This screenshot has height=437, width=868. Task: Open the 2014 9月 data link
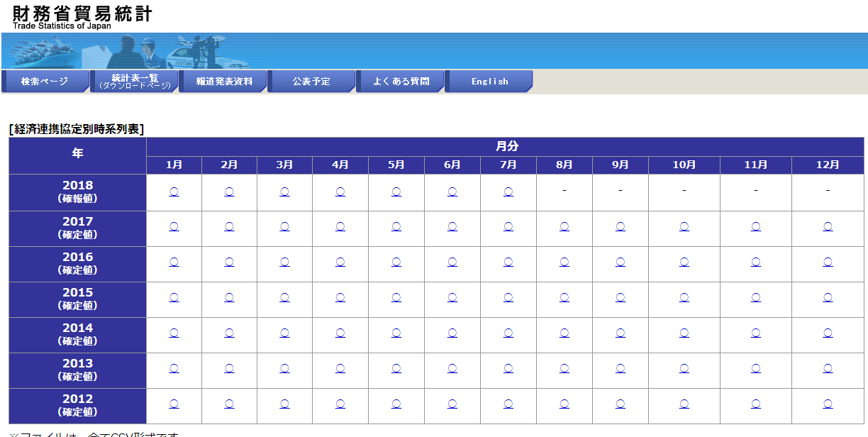(621, 333)
